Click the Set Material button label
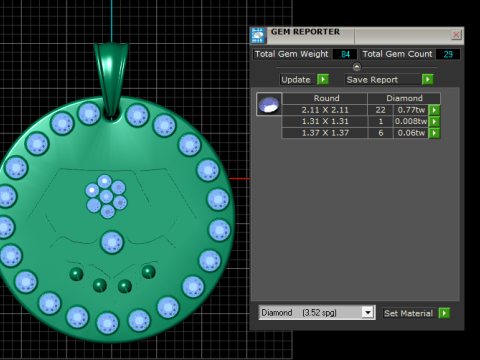 click(409, 313)
